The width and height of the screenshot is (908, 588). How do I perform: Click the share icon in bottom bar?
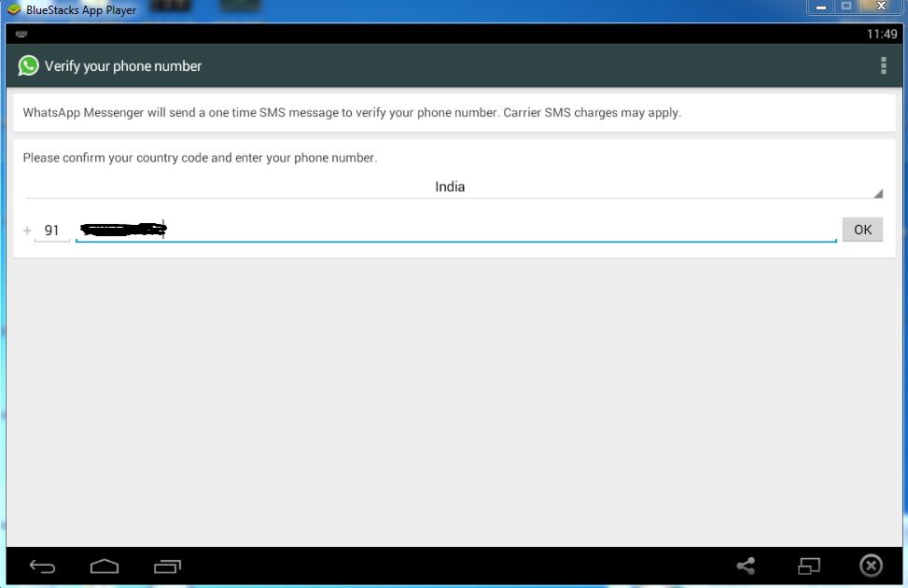point(746,566)
